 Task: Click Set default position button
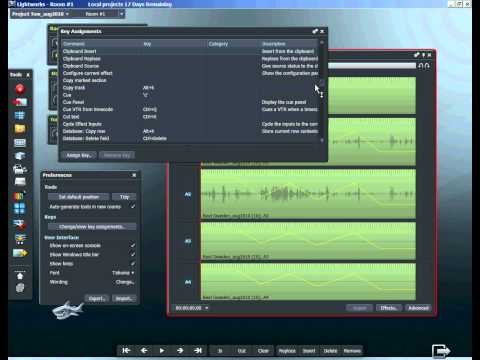pos(79,197)
